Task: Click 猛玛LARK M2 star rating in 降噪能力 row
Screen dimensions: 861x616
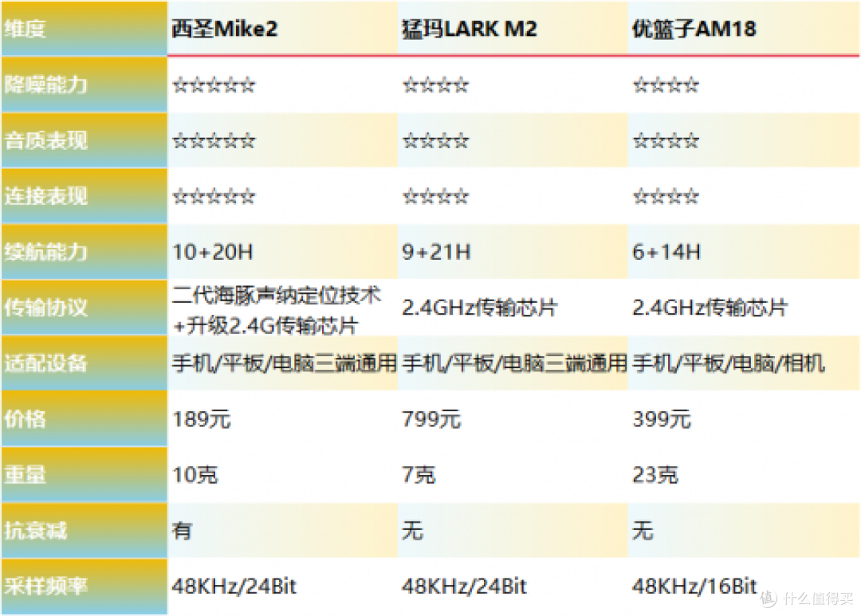Action: pos(435,85)
